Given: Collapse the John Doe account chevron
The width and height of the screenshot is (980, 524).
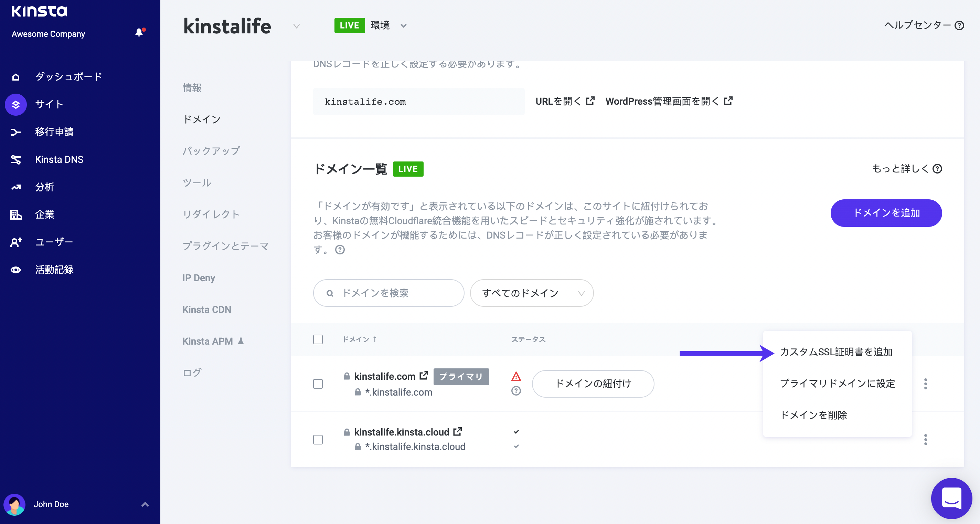Looking at the screenshot, I should 145,504.
